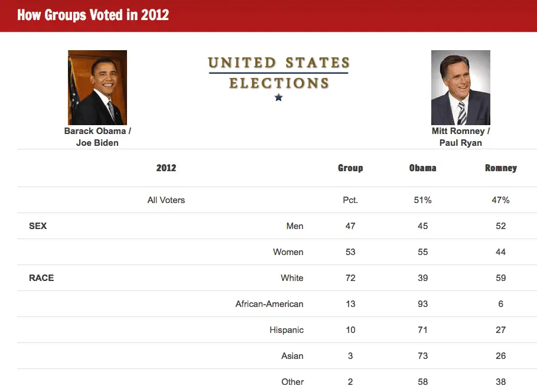Click the SEX category label
This screenshot has height=392, width=537.
[x=38, y=226]
